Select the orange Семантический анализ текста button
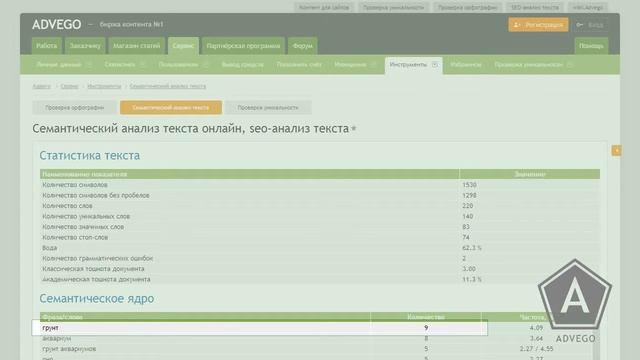 pyautogui.click(x=171, y=107)
